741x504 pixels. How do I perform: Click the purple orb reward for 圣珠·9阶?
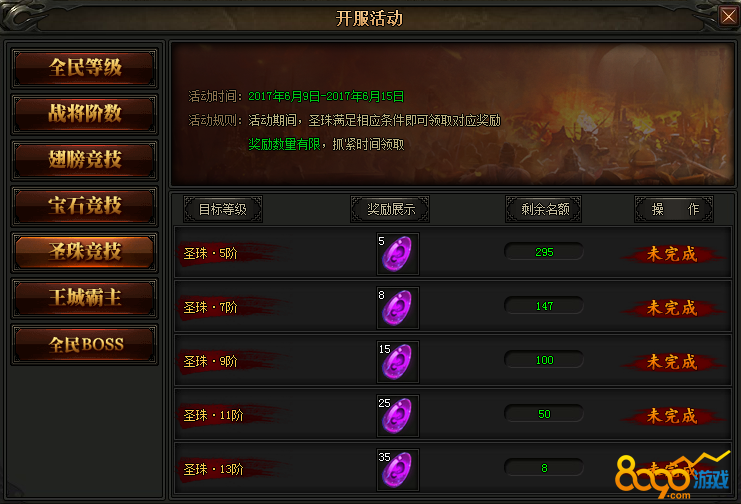click(397, 362)
